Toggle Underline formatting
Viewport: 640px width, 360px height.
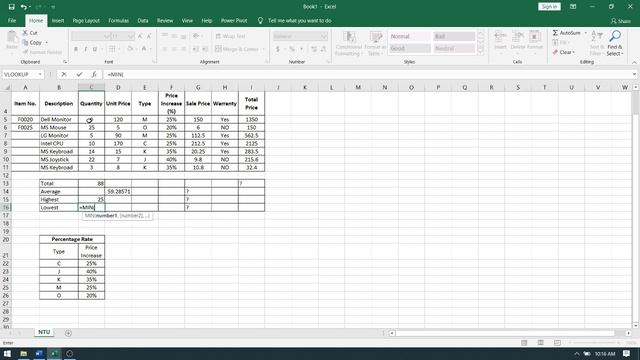pyautogui.click(x=95, y=49)
